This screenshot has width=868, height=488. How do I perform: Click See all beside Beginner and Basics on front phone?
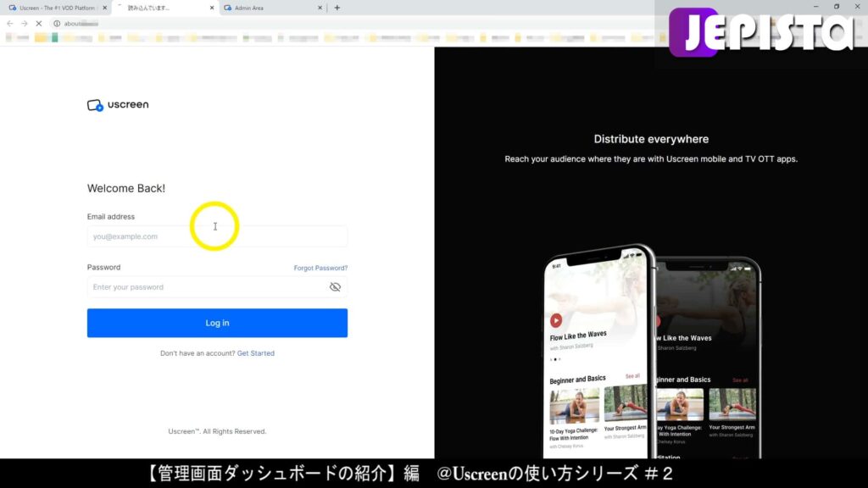click(x=632, y=376)
